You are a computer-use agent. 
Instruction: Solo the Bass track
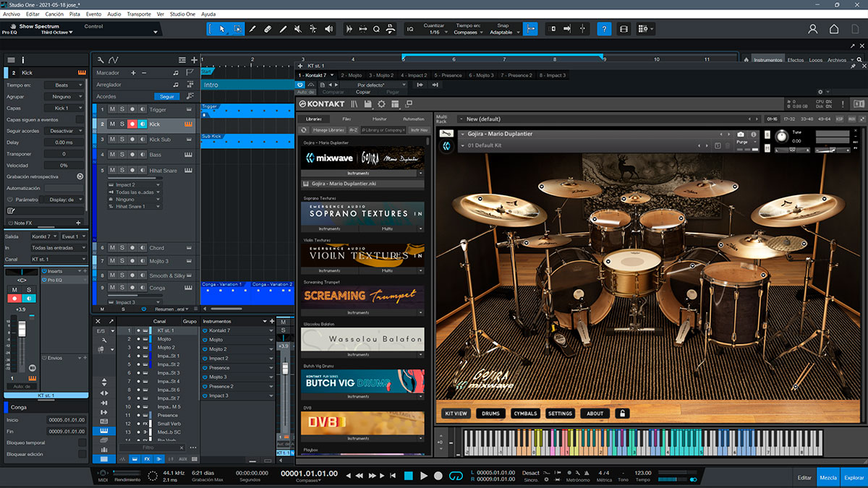pos(122,155)
